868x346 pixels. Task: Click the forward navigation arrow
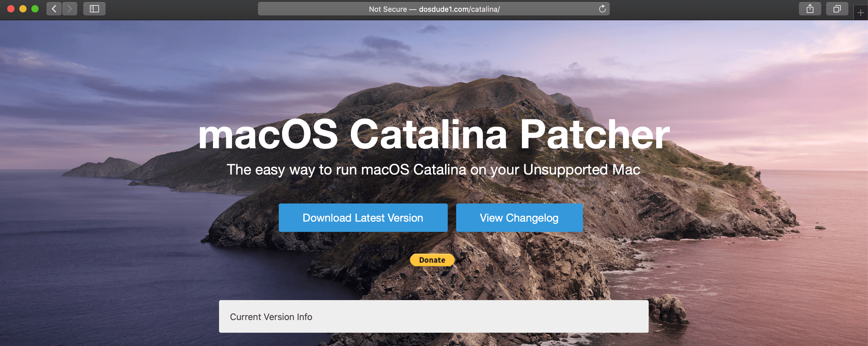pos(70,9)
